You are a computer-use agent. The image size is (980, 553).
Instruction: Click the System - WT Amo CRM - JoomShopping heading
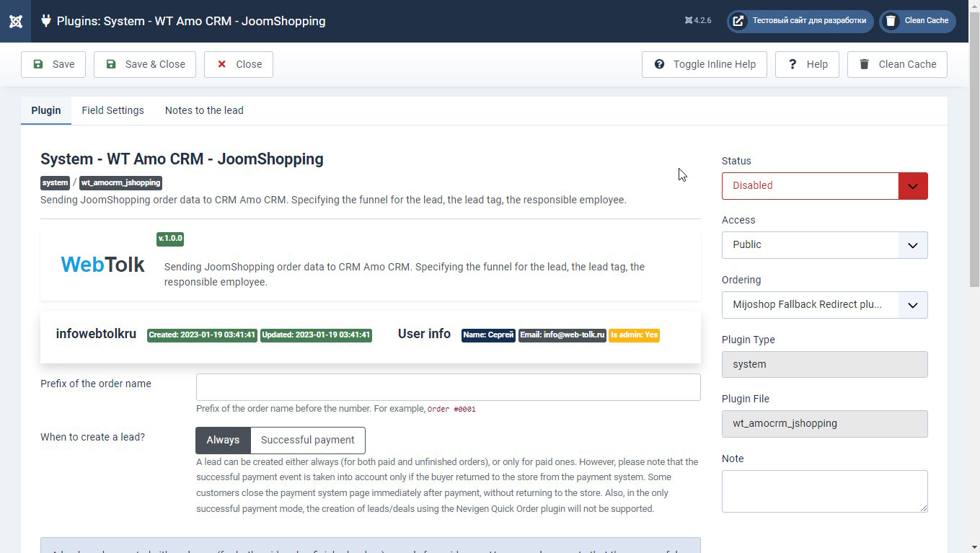click(182, 159)
